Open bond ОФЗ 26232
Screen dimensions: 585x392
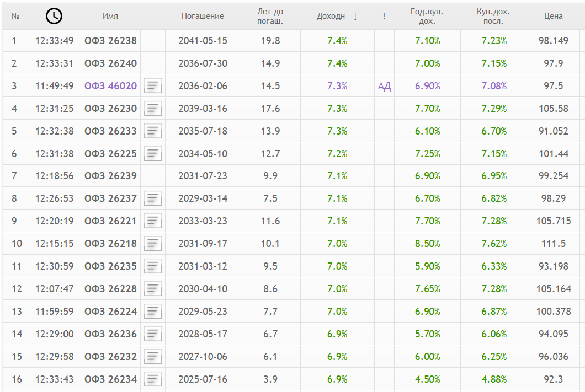(110, 357)
